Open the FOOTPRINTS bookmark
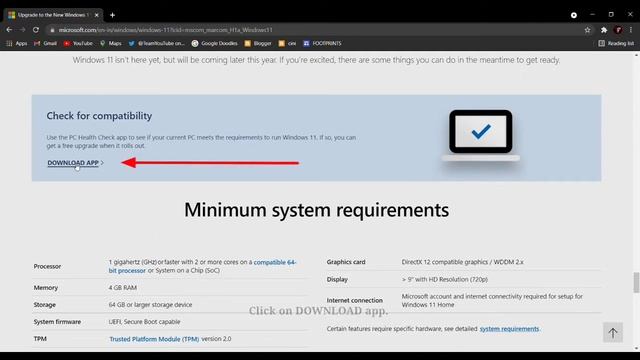 pyautogui.click(x=322, y=43)
